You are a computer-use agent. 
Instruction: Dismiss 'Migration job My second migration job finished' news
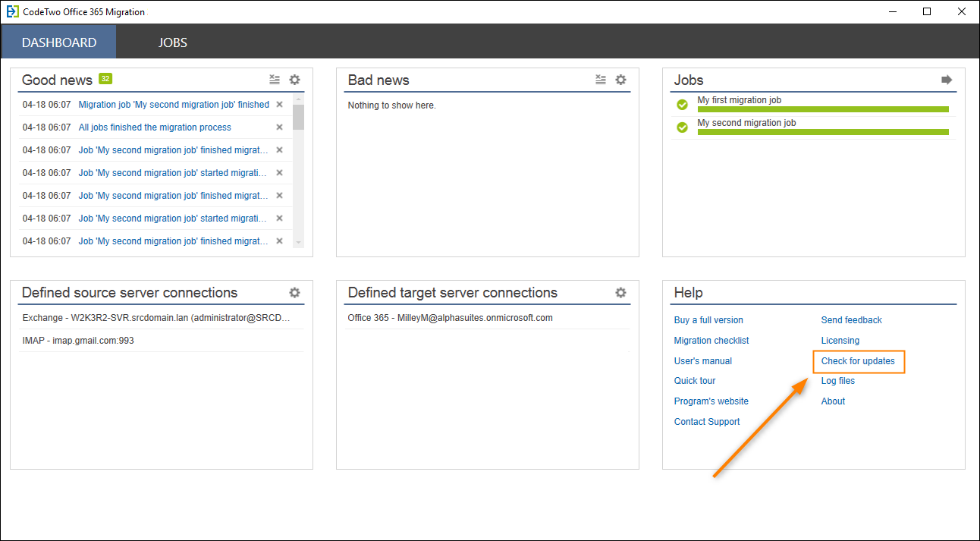point(279,105)
